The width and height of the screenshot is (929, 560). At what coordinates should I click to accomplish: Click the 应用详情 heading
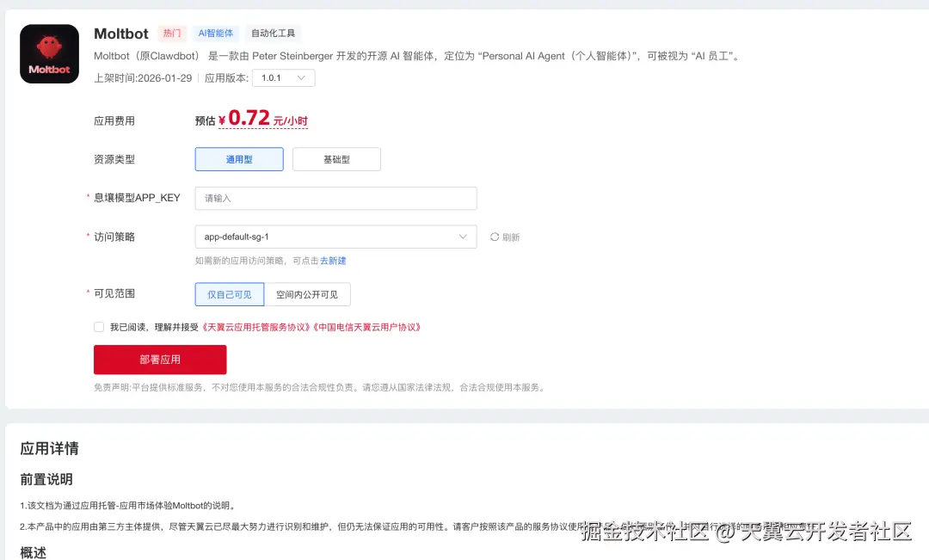coord(49,448)
